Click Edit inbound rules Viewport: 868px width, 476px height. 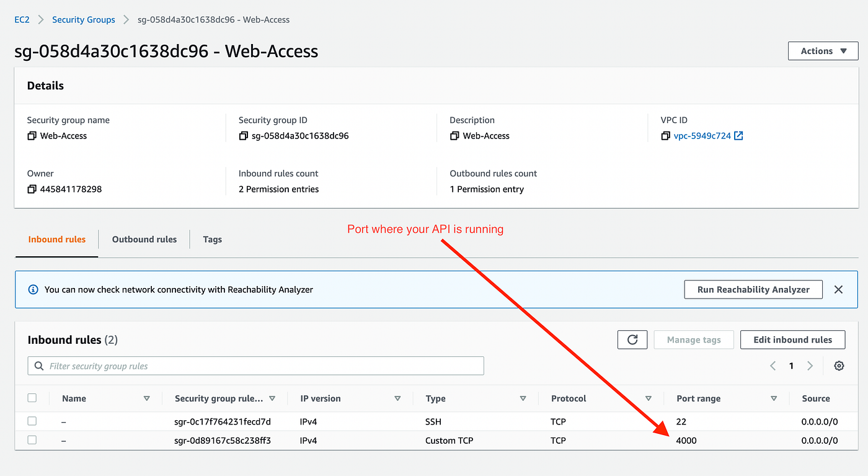792,339
